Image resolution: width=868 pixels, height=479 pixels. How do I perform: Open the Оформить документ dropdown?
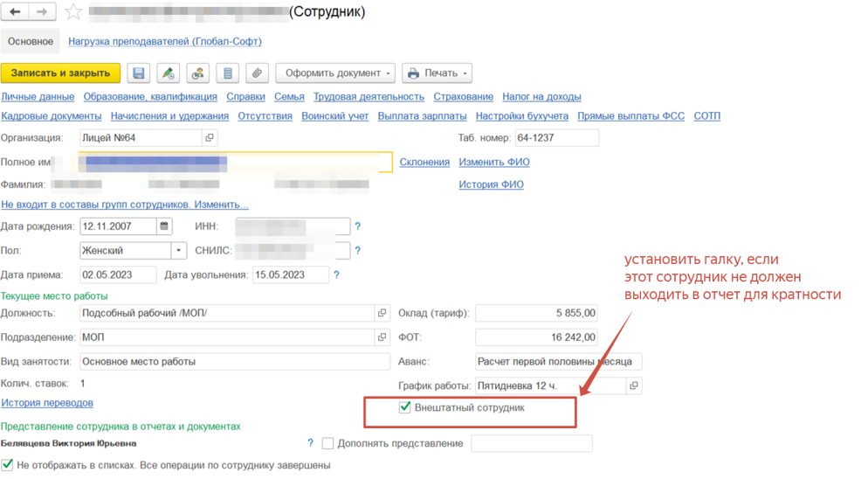(335, 73)
